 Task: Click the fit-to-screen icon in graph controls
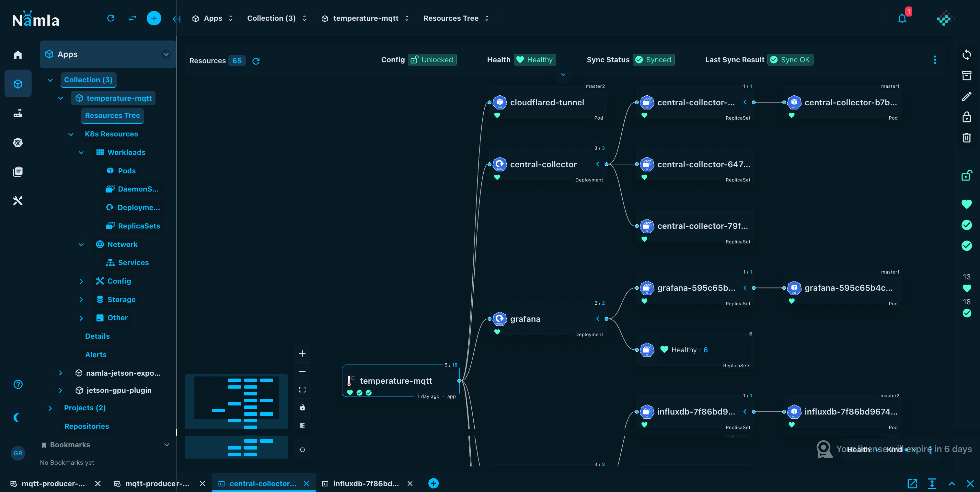pyautogui.click(x=302, y=390)
